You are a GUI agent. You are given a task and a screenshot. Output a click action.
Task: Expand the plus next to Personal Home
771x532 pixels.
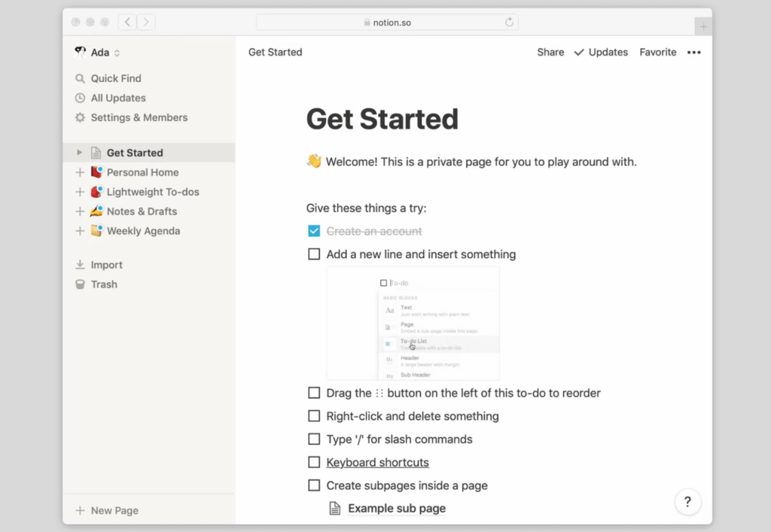click(80, 172)
